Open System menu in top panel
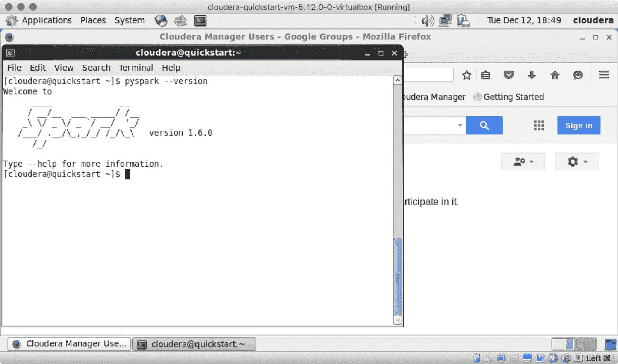The image size is (618, 364). click(129, 20)
